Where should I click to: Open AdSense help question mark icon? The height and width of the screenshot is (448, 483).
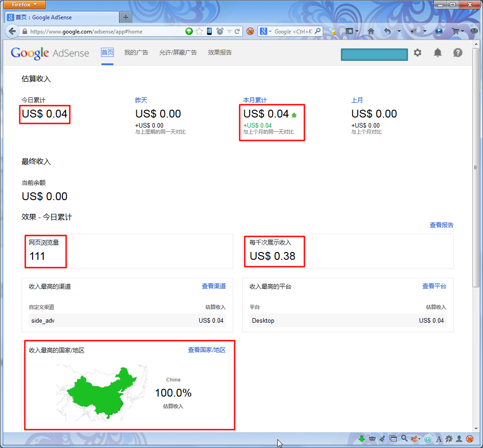[x=458, y=53]
